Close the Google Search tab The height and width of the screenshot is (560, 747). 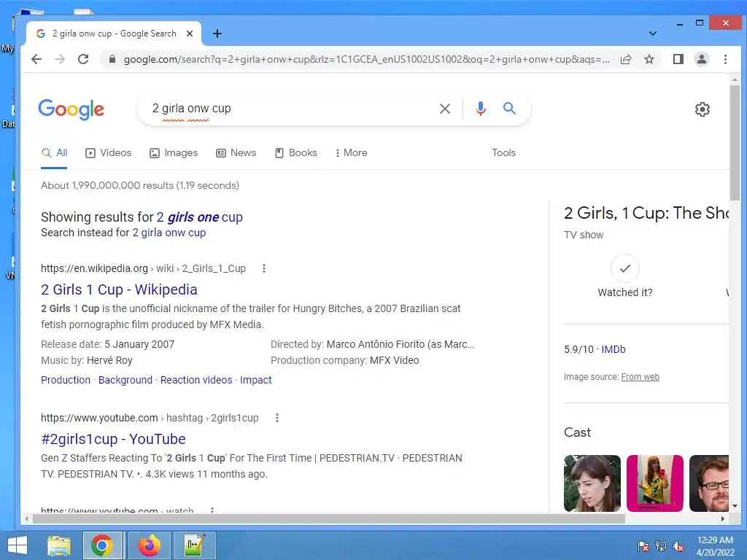tap(190, 34)
